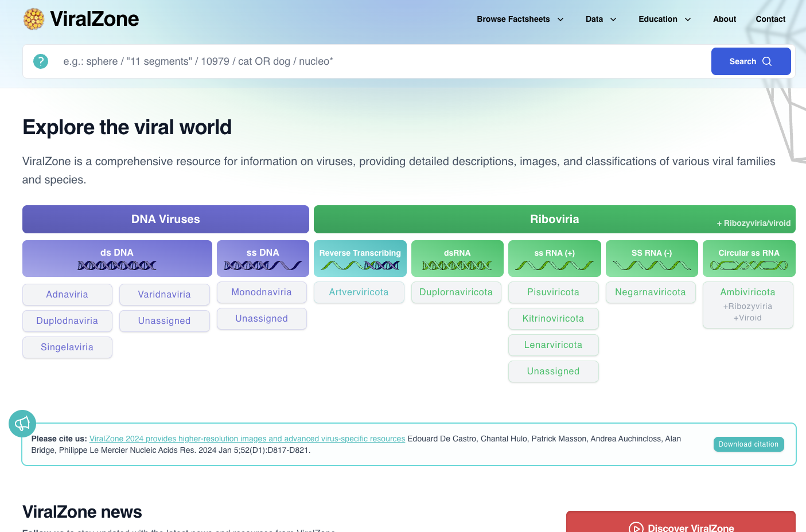This screenshot has width=806, height=532.
Task: Open the Circular ss RNA tile
Action: tap(749, 259)
